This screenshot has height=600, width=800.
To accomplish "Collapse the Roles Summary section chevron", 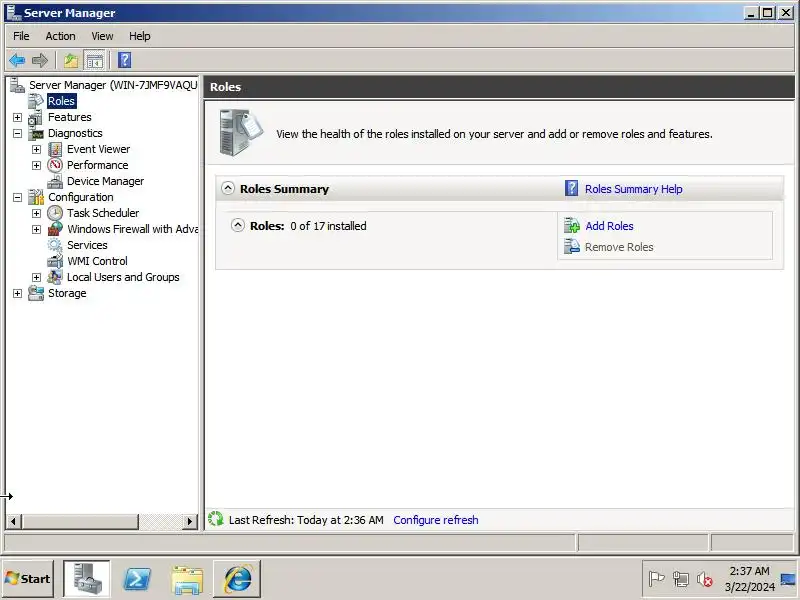I will 228,188.
